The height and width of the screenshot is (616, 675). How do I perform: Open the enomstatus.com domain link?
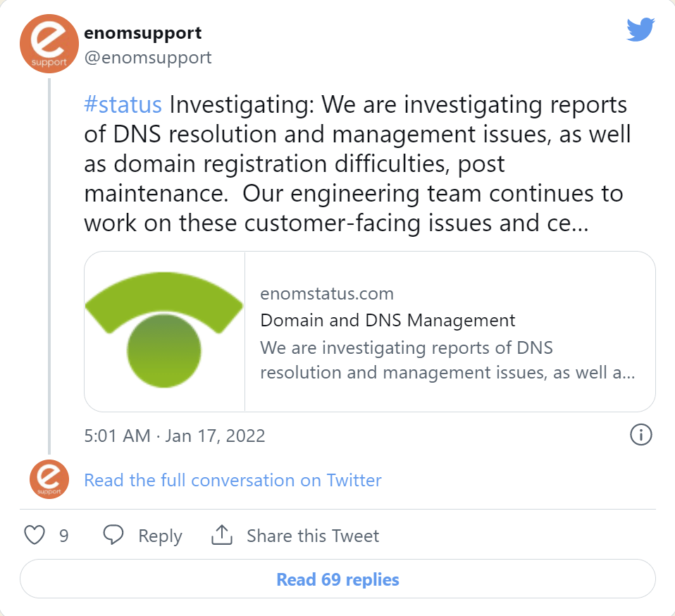point(327,293)
